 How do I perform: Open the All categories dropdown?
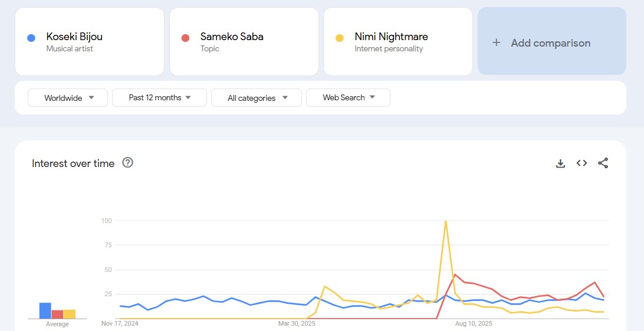(x=257, y=98)
